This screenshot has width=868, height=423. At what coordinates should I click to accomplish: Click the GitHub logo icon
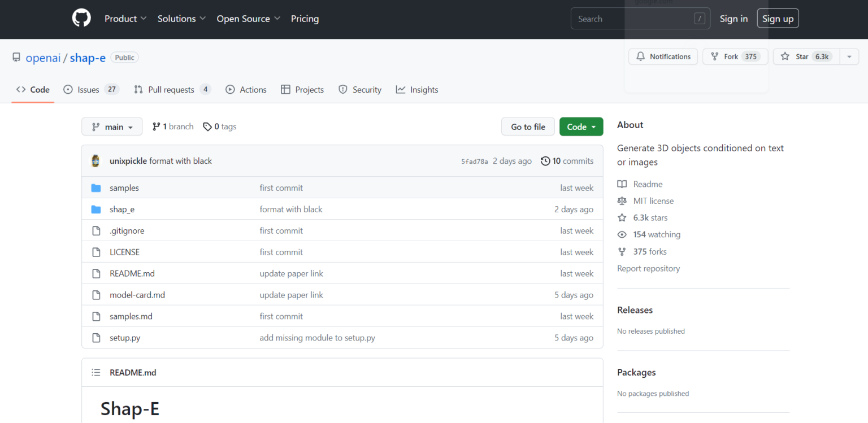pyautogui.click(x=81, y=19)
